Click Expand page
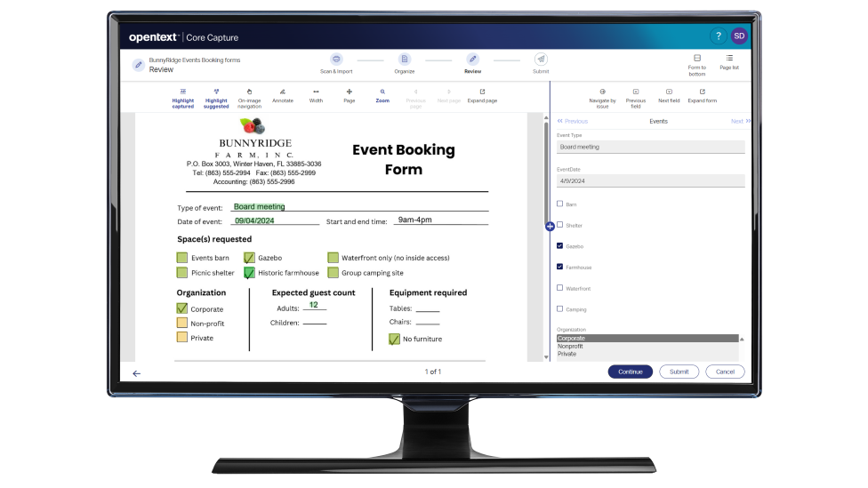 (482, 96)
